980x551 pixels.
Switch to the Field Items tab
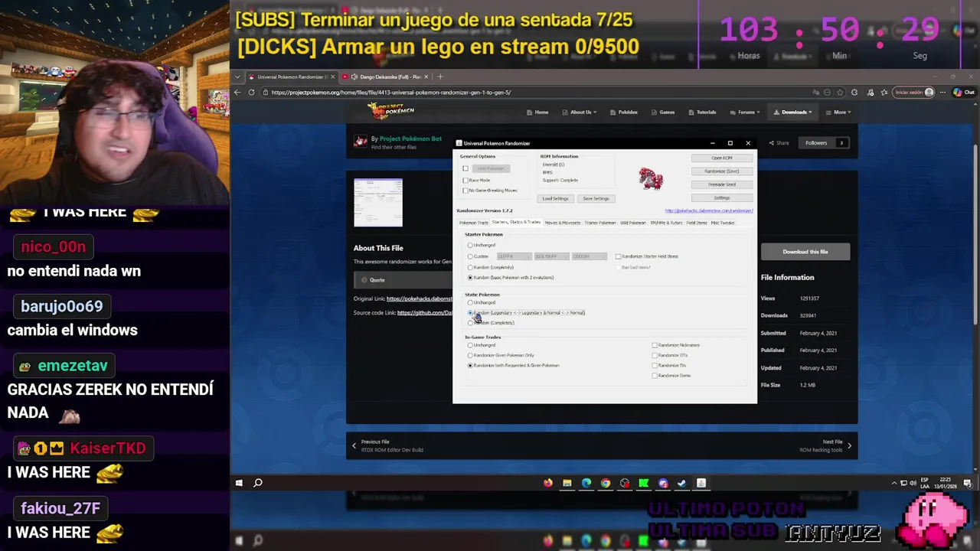[697, 223]
